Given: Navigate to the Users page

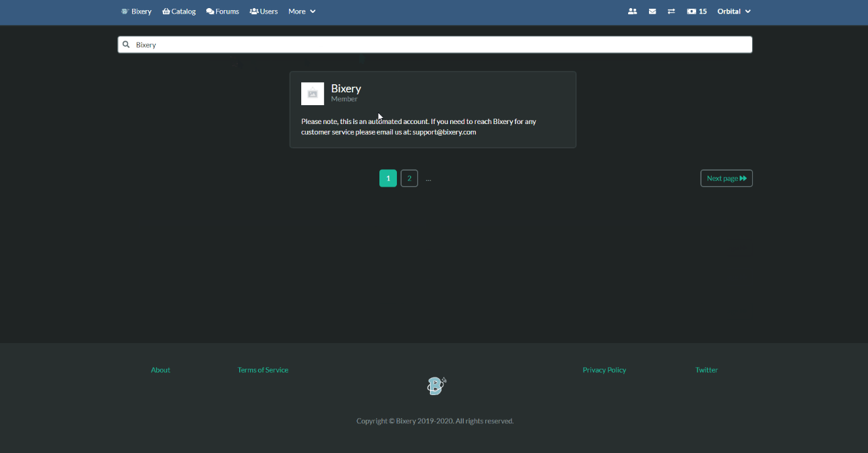Looking at the screenshot, I should 263,11.
